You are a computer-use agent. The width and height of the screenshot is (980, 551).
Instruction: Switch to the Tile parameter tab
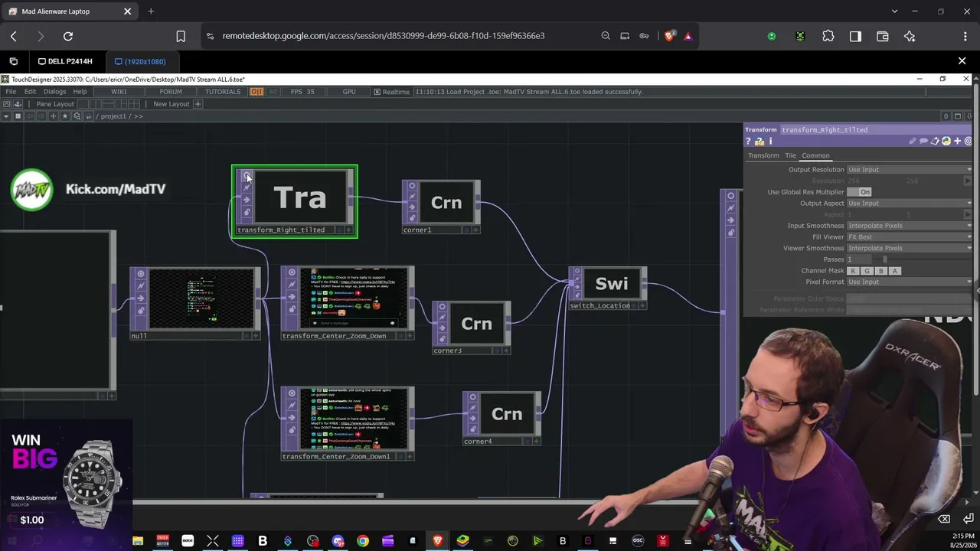tap(790, 156)
